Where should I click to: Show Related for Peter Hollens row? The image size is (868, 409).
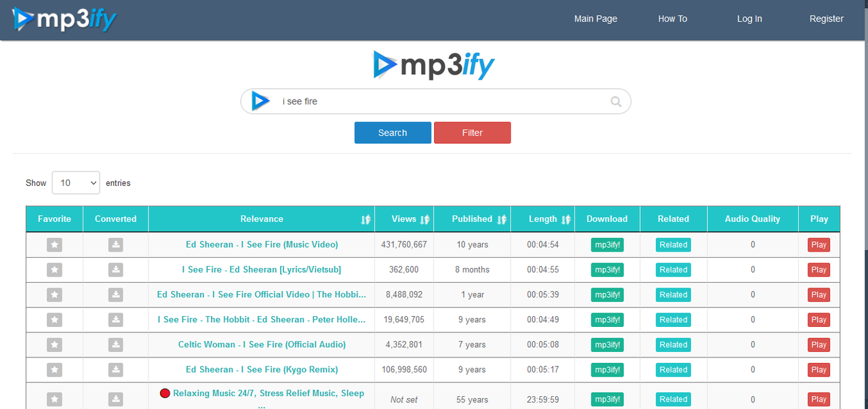[x=673, y=319]
